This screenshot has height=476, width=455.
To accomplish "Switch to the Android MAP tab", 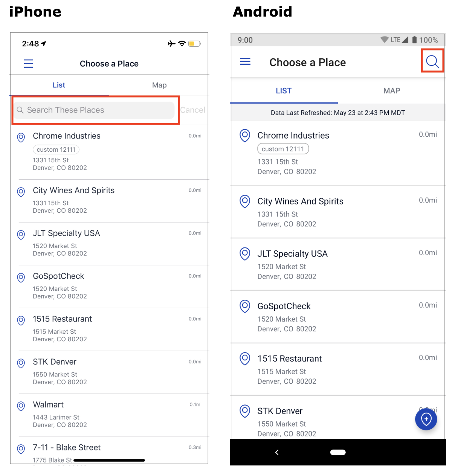I will (392, 91).
